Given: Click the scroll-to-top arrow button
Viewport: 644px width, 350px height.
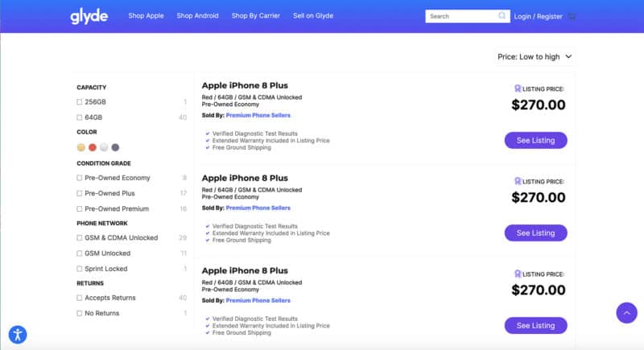Looking at the screenshot, I should [x=626, y=313].
